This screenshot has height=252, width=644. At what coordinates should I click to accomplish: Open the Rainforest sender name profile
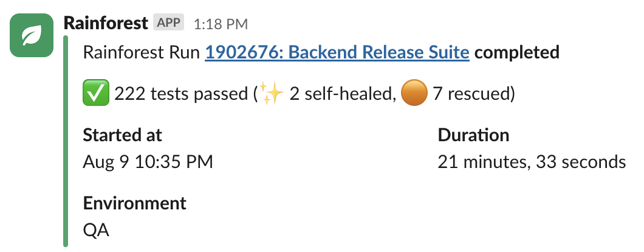(106, 23)
